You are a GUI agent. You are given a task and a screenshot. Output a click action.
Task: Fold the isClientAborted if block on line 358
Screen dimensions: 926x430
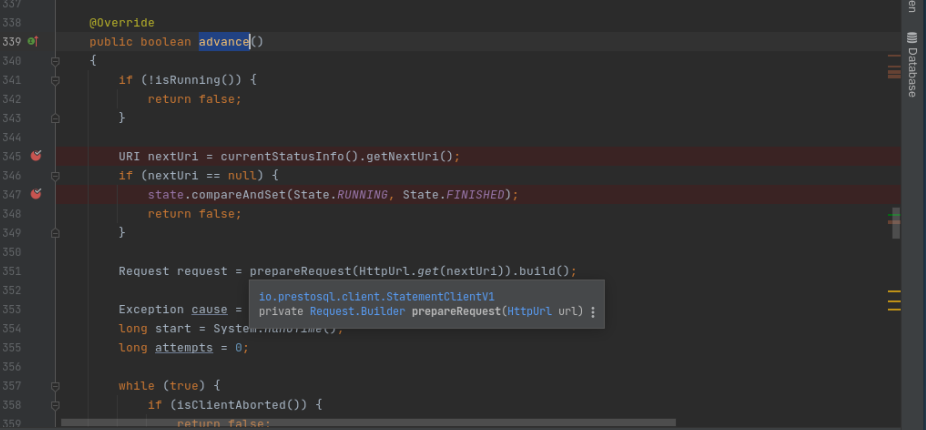click(55, 405)
